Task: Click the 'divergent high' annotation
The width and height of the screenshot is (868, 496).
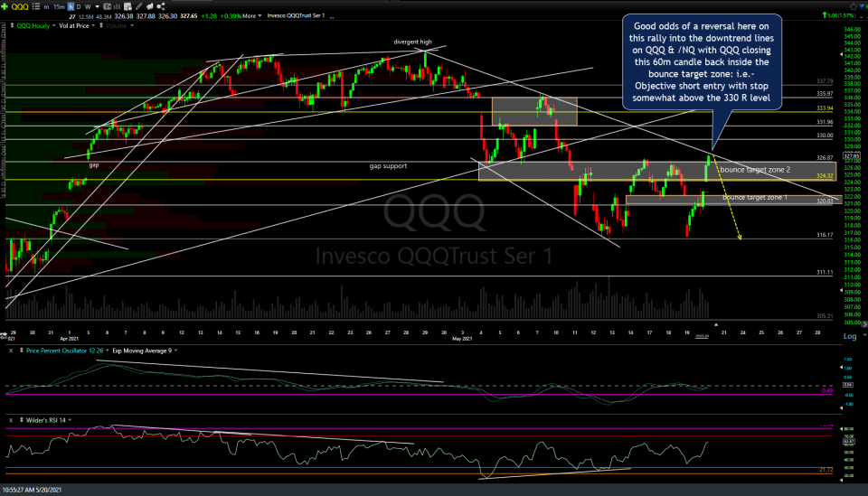Action: click(412, 42)
